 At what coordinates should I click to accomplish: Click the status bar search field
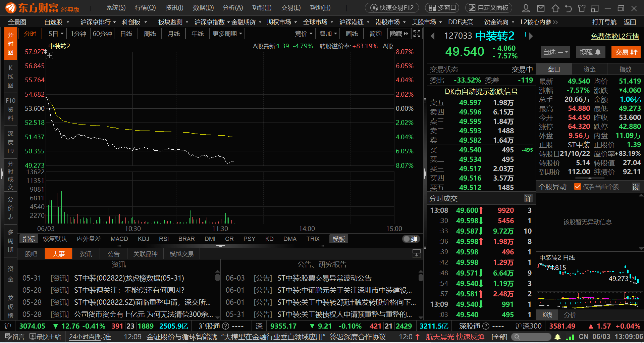coord(532,337)
